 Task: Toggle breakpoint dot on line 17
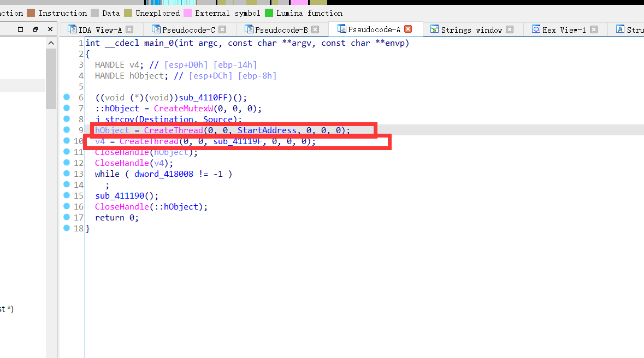click(x=67, y=217)
